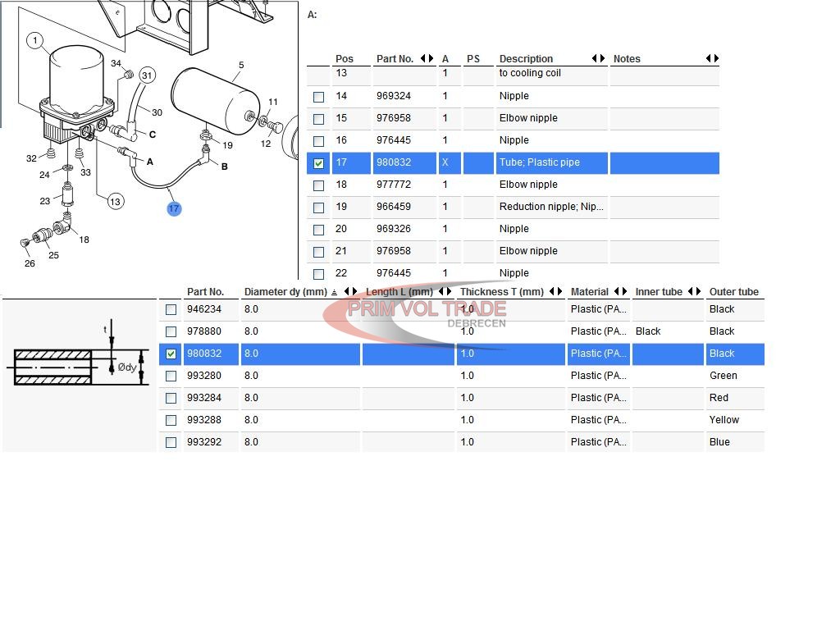
Task: Click circled callout 1 on the diagram
Action: click(x=34, y=40)
